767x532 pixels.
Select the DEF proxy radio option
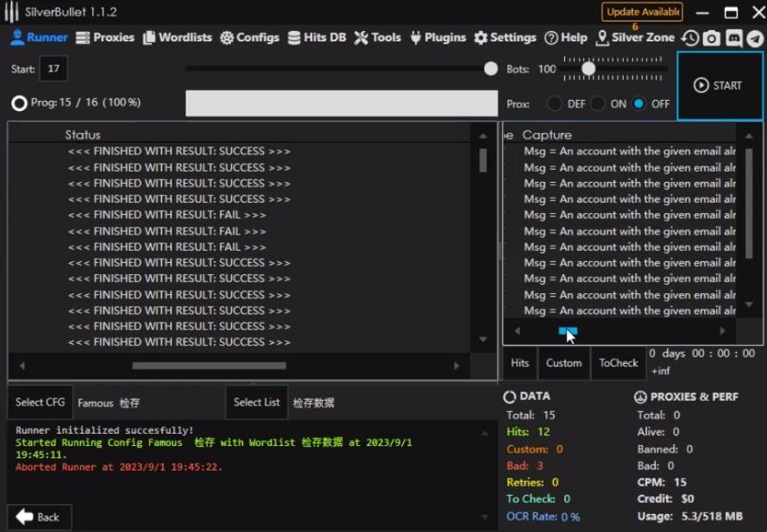555,103
